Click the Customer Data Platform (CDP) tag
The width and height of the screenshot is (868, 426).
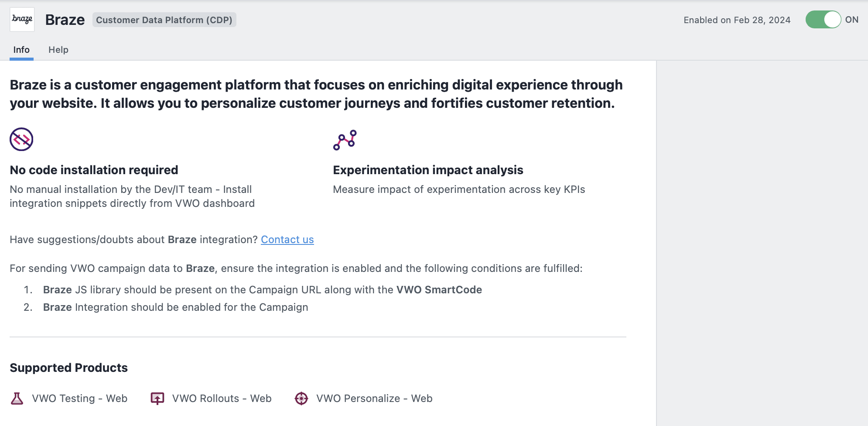click(164, 20)
